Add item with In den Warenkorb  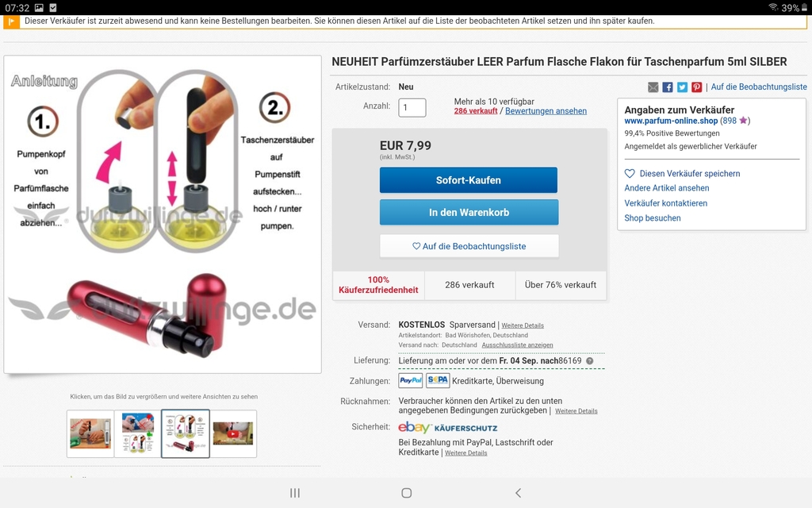[x=469, y=212]
